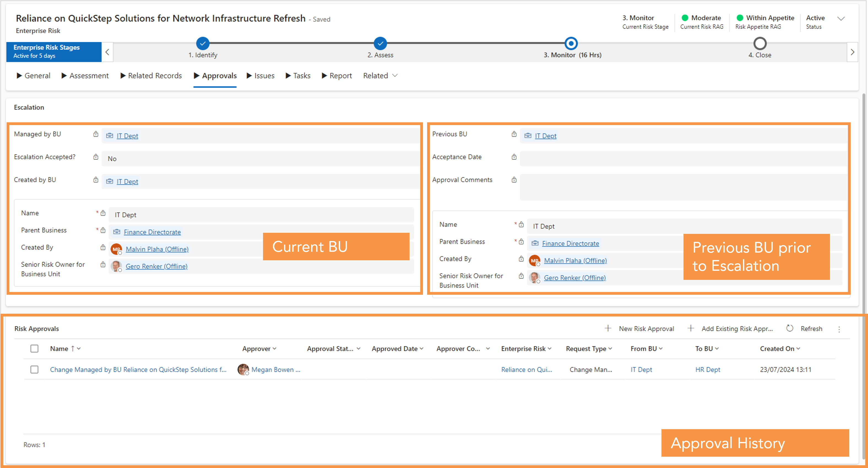The height and width of the screenshot is (468, 868).
Task: Click the plus icon for Add Existing Risk Approval
Action: click(x=690, y=328)
